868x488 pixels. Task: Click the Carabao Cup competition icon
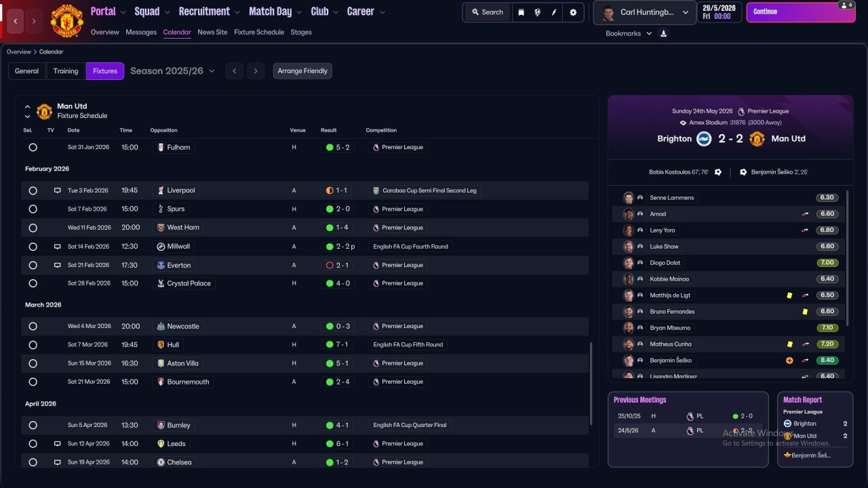pyautogui.click(x=376, y=190)
